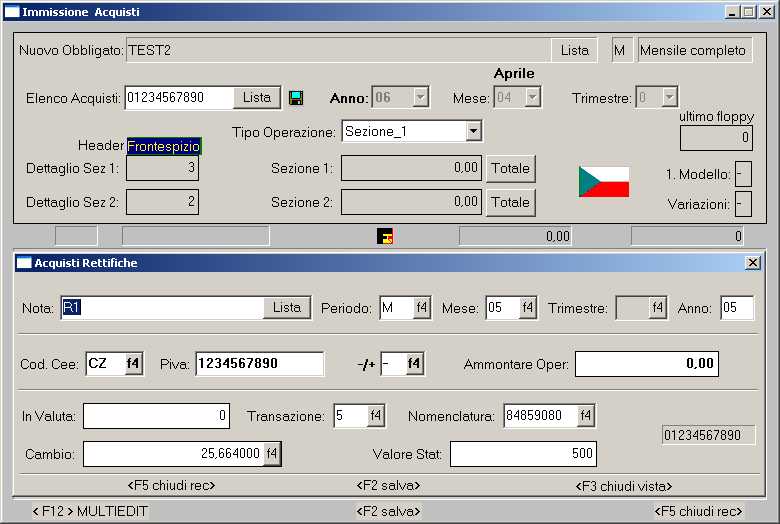780x524 pixels.
Task: Click the Sezione 1 total value field
Action: [x=411, y=168]
